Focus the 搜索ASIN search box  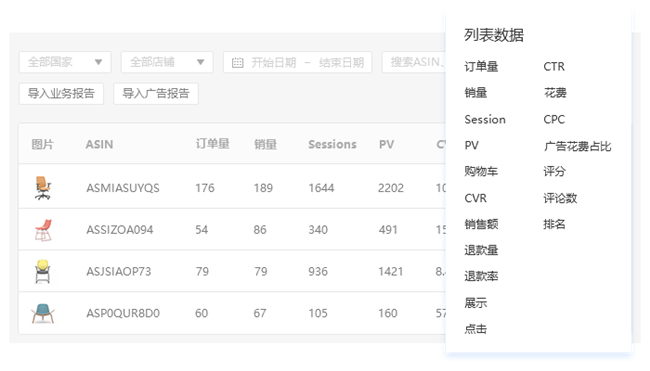414,62
